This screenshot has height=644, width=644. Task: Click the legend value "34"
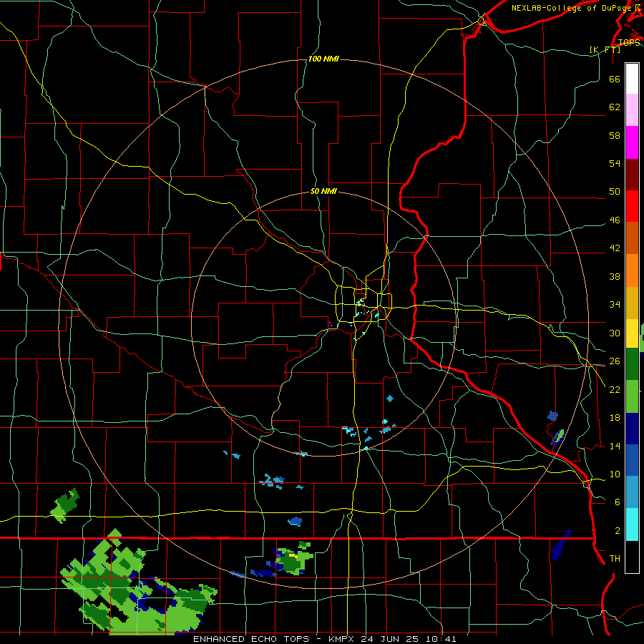tap(615, 304)
